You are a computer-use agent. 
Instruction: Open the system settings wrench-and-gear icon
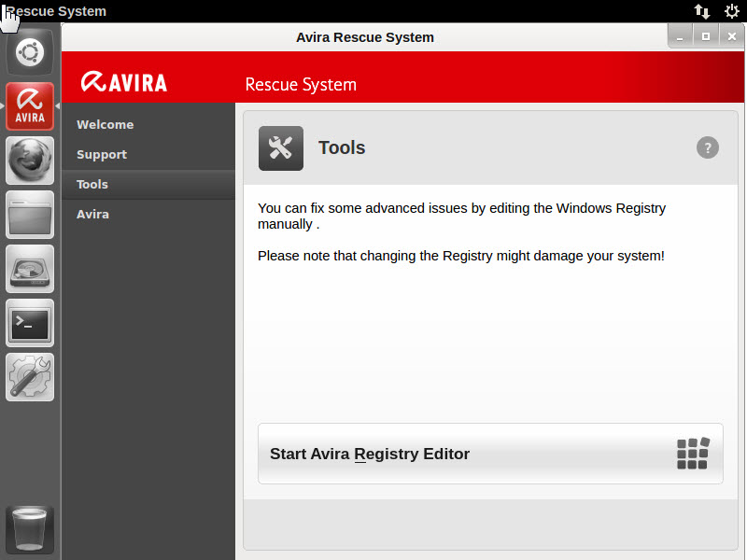pyautogui.click(x=30, y=377)
